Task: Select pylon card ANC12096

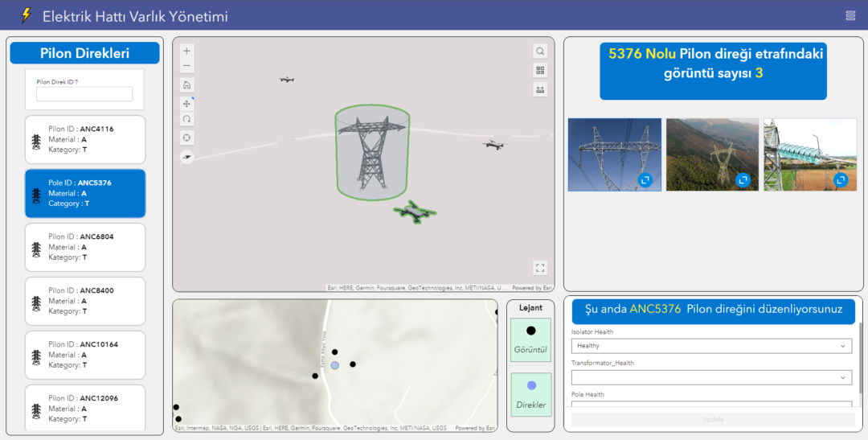Action: tap(85, 408)
